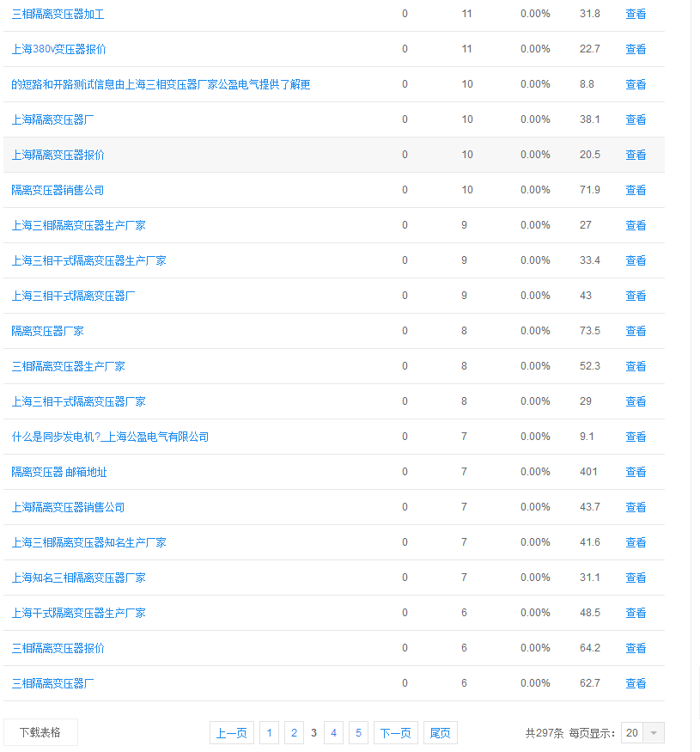700x752 pixels.
Task: Click 查看 in the row with rank 8.8
Action: pos(636,85)
